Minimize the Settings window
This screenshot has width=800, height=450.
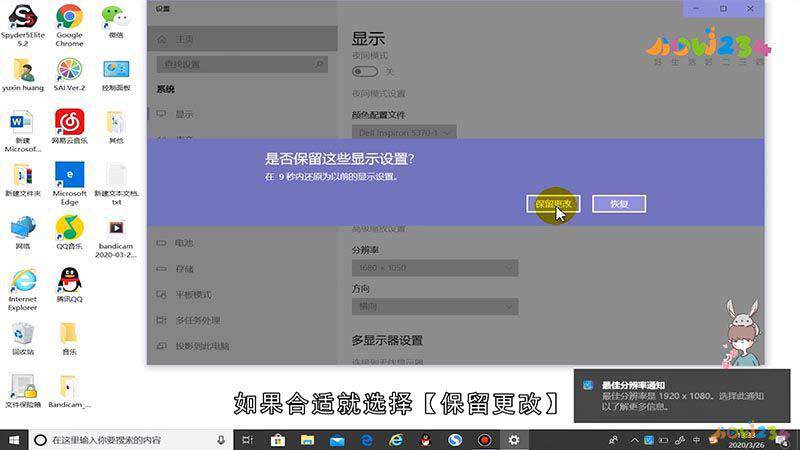(x=696, y=9)
